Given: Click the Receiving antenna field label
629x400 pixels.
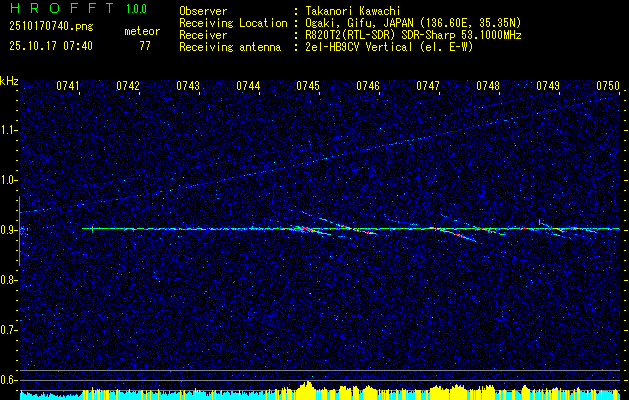Looking at the screenshot, I should point(230,47).
